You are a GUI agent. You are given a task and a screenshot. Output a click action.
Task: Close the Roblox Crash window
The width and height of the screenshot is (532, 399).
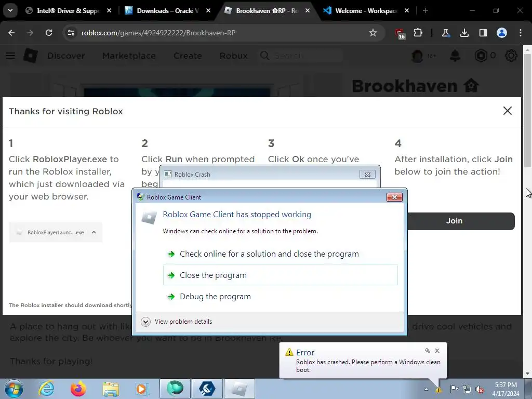pyautogui.click(x=367, y=174)
